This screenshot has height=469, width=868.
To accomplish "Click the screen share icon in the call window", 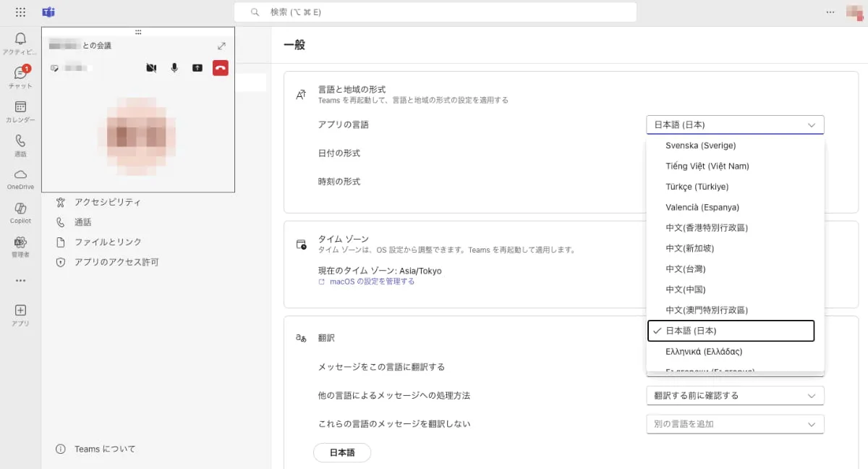I will [197, 67].
